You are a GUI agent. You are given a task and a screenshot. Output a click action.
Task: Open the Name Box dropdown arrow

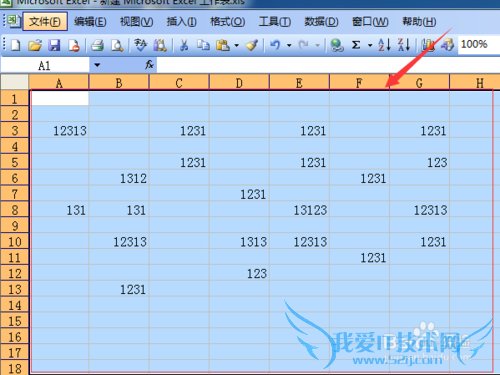pyautogui.click(x=97, y=65)
